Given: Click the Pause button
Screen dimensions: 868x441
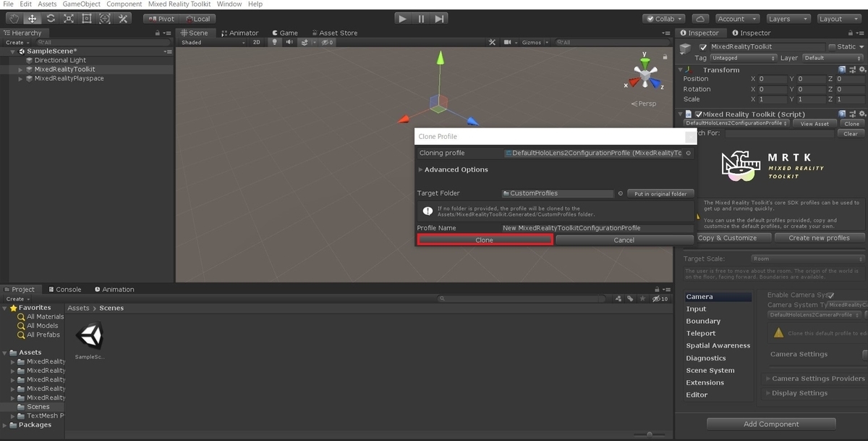Looking at the screenshot, I should coord(421,19).
